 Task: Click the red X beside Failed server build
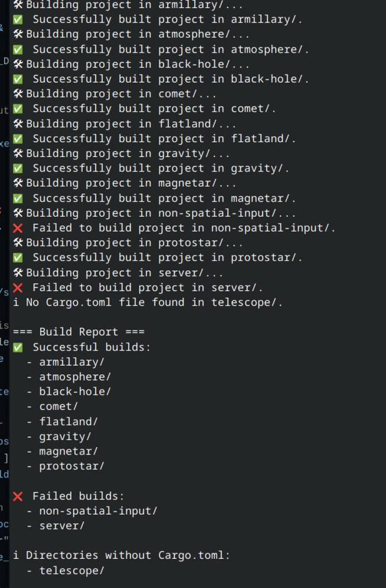coord(18,288)
